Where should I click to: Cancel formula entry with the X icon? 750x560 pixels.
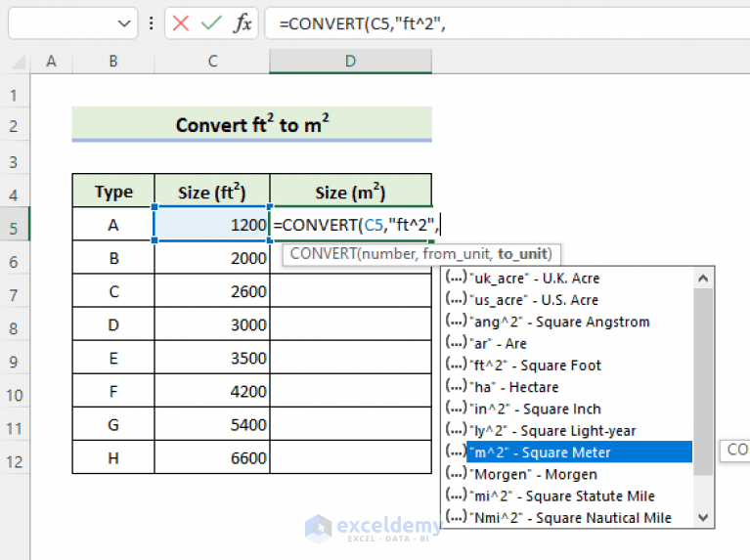click(181, 22)
